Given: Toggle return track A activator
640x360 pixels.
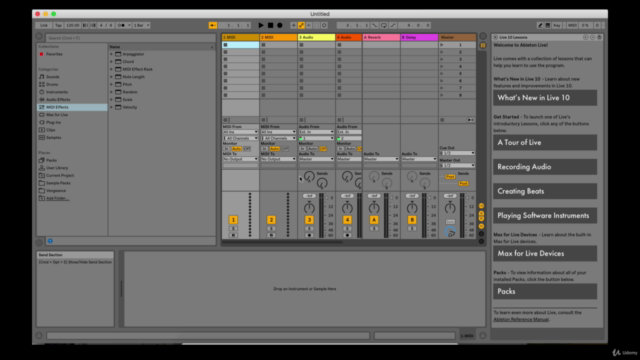Looking at the screenshot, I should point(374,220).
